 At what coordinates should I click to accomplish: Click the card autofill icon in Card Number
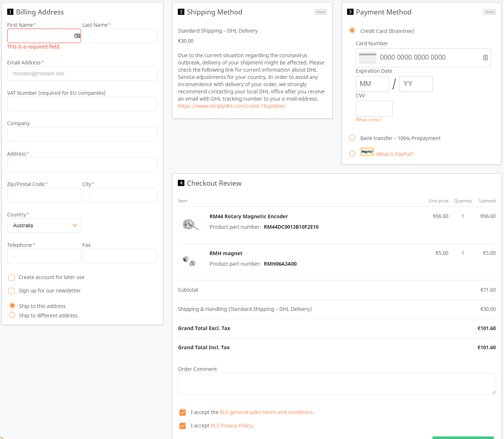point(485,58)
